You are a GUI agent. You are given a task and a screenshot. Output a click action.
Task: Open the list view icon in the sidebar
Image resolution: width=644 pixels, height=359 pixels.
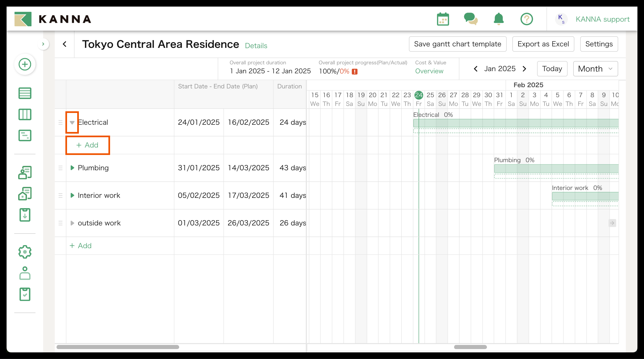tap(25, 93)
